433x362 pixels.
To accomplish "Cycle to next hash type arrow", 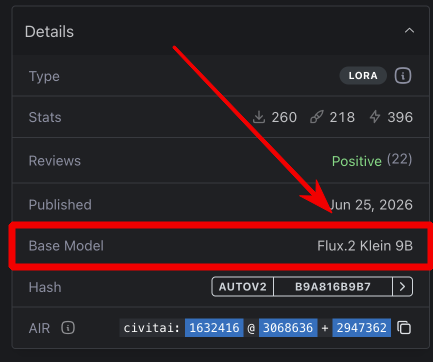I will click(402, 287).
